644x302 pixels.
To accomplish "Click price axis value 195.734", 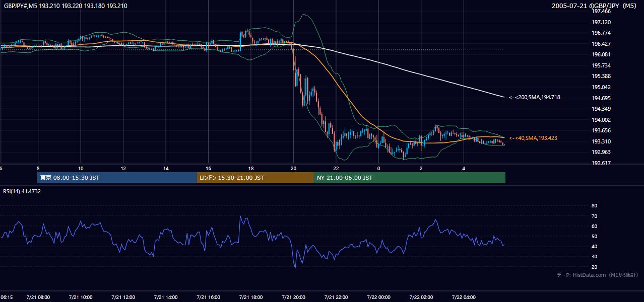I will coord(601,65).
